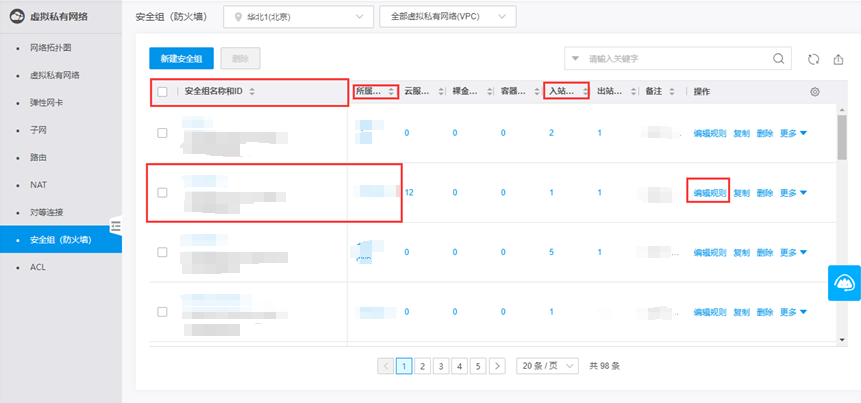Image resolution: width=861 pixels, height=403 pixels.
Task: Open the 20条/页 page size dropdown
Action: click(x=547, y=366)
